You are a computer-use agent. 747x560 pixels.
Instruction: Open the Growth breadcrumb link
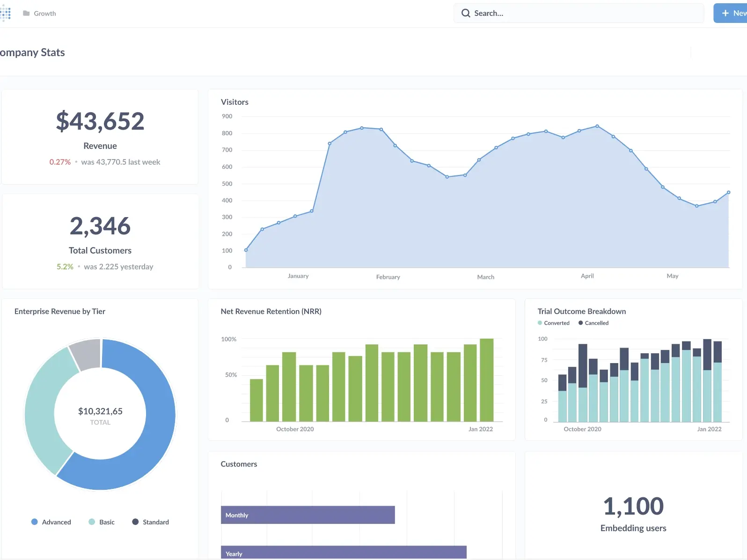[x=45, y=14]
